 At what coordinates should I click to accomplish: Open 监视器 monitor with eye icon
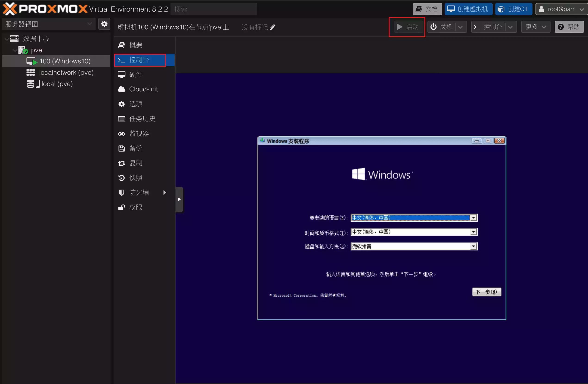click(139, 134)
